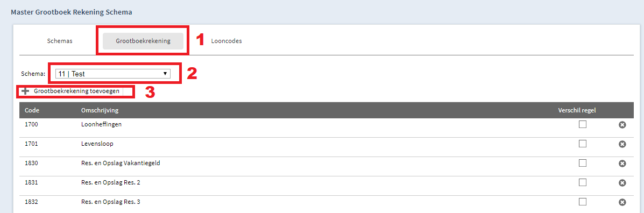
Task: Toggle Verschil regel checkbox on row 1831
Action: (582, 182)
